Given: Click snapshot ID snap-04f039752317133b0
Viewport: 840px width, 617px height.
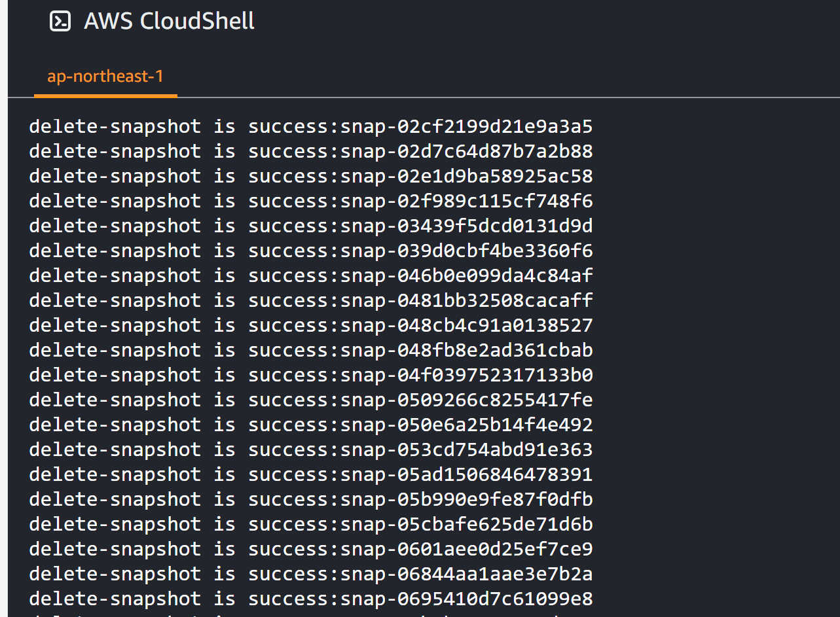Looking at the screenshot, I should pos(466,375).
